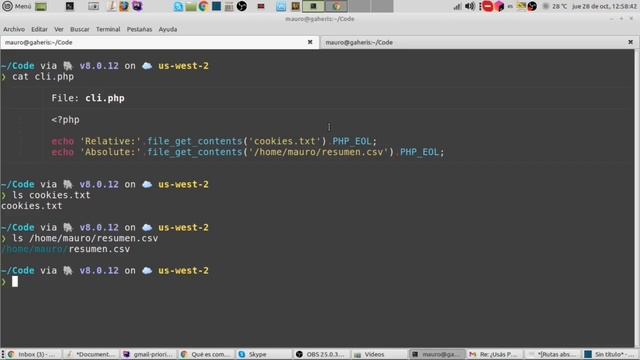
Task: Launch OBS Studio from the top panel
Action: click(x=242, y=6)
